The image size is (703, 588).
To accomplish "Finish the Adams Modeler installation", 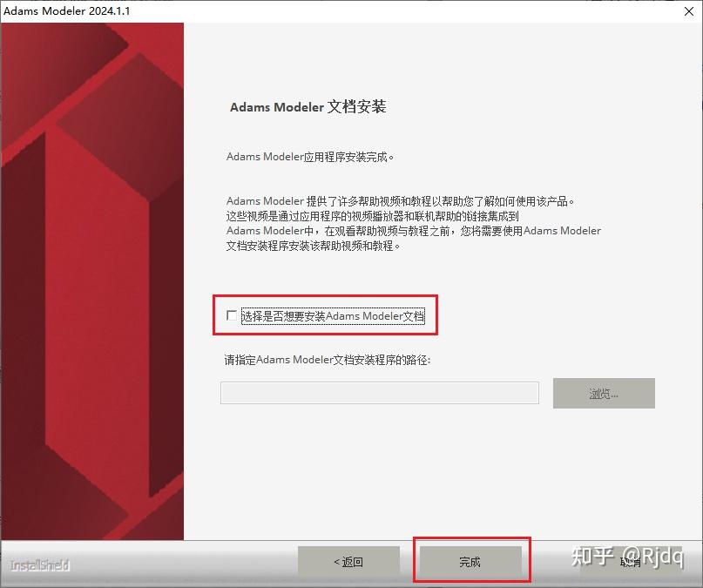I will [470, 563].
